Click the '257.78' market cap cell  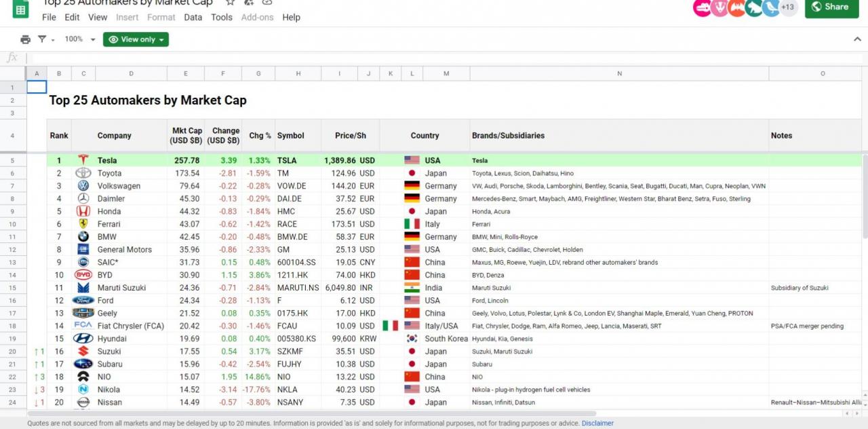coord(186,161)
